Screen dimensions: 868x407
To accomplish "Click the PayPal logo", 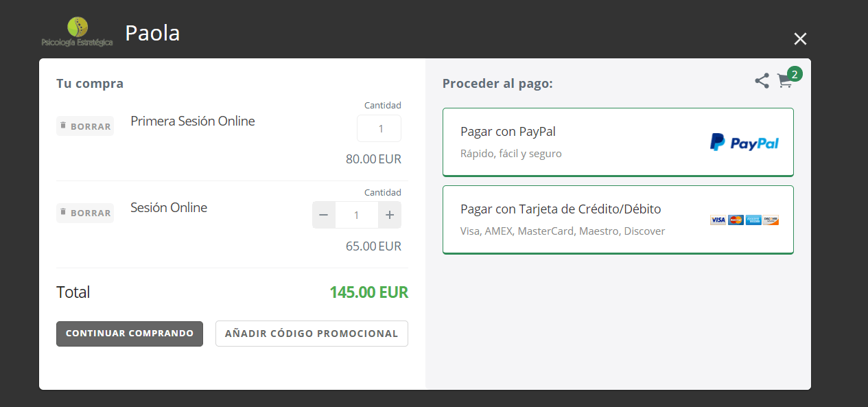I will coord(744,143).
